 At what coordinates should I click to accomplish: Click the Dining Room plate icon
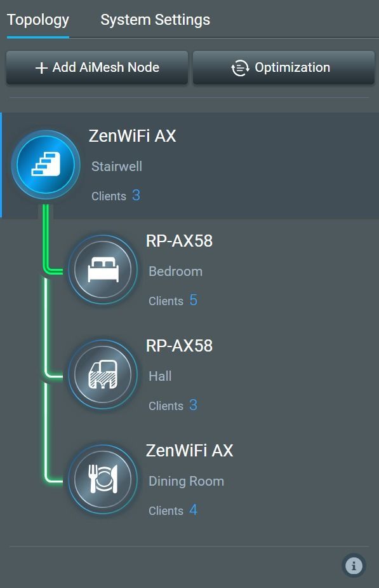[x=103, y=479]
